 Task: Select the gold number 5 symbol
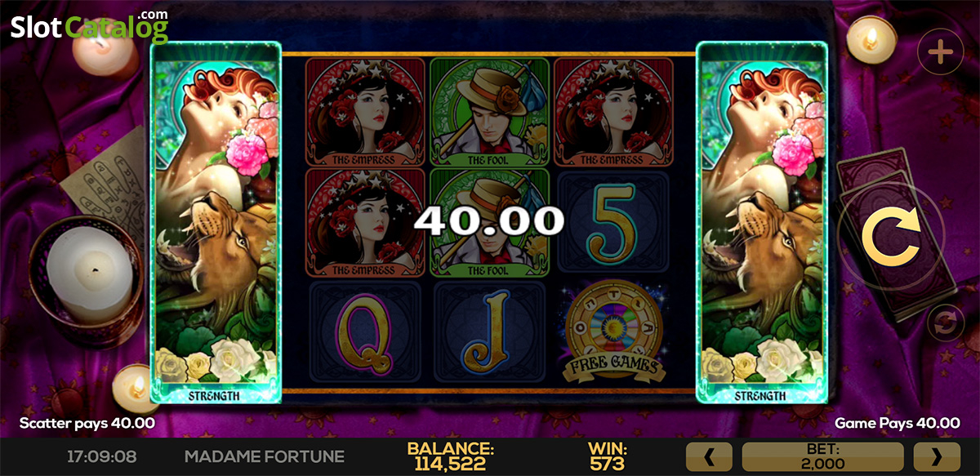point(612,223)
